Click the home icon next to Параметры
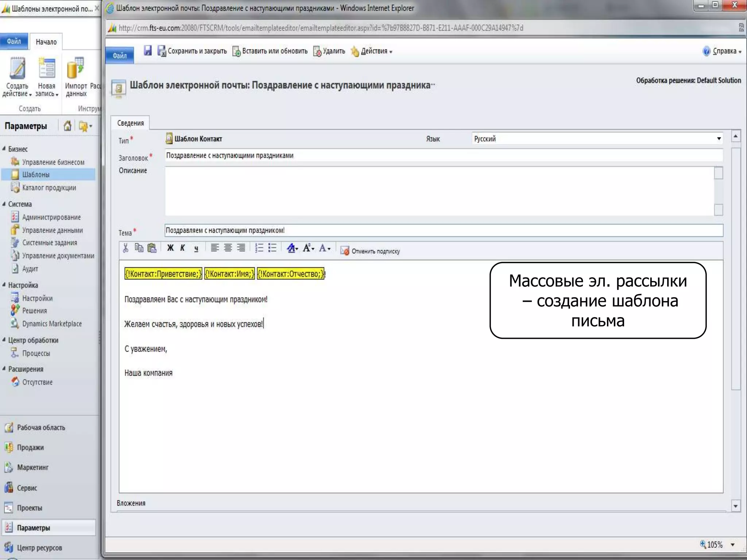This screenshot has height=560, width=747. coord(67,126)
